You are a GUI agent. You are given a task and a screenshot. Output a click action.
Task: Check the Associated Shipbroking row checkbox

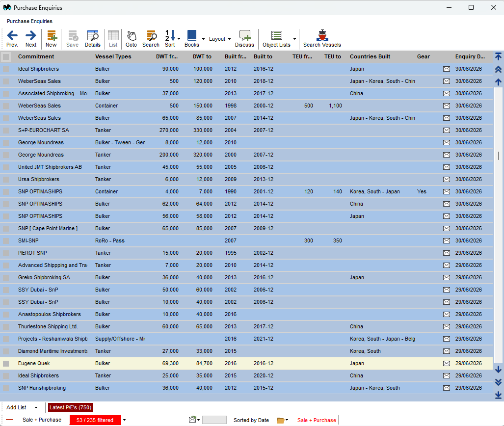(6, 94)
